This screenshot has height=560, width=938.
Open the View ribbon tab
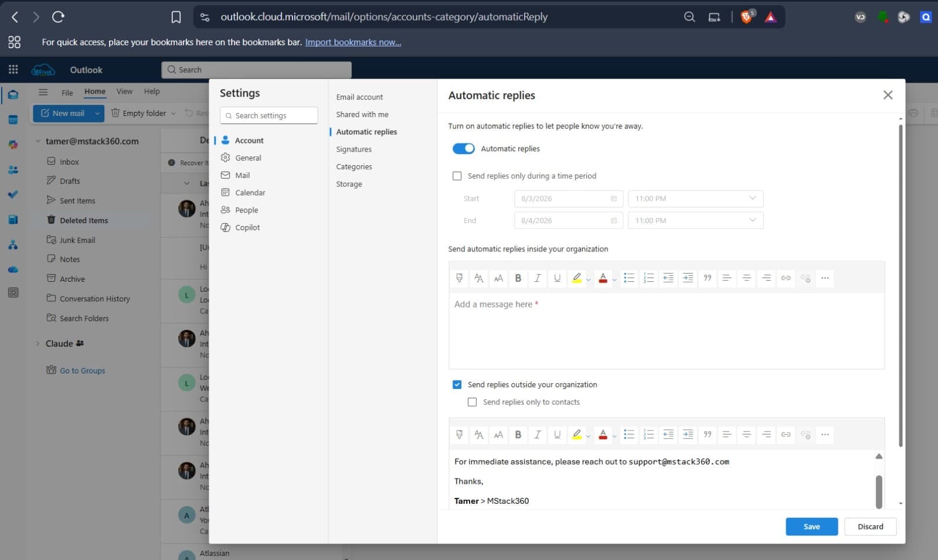(124, 91)
